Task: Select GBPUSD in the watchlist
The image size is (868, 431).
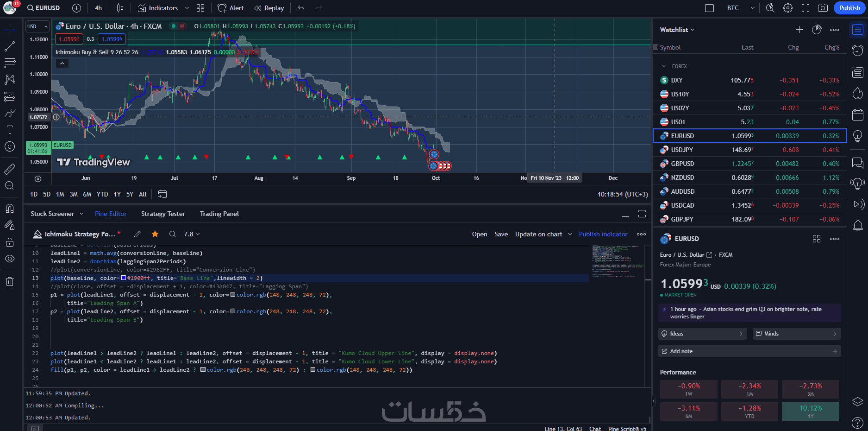Action: point(749,164)
